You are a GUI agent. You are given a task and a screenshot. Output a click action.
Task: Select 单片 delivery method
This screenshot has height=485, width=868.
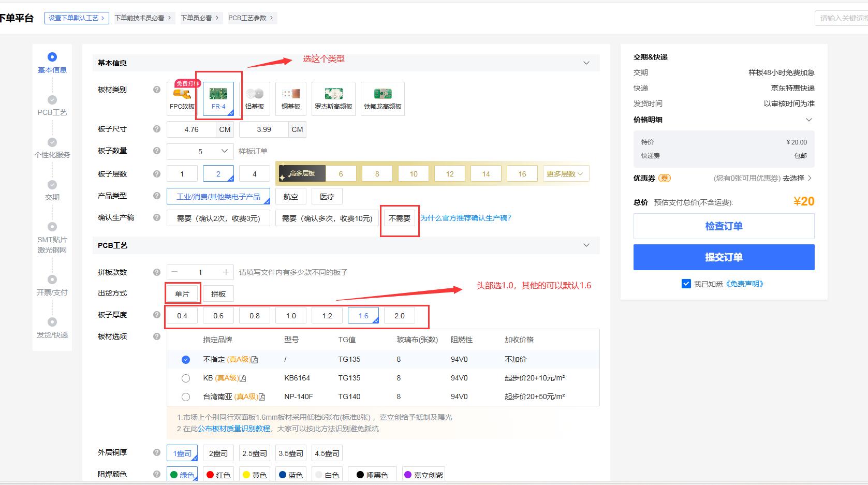coord(182,294)
